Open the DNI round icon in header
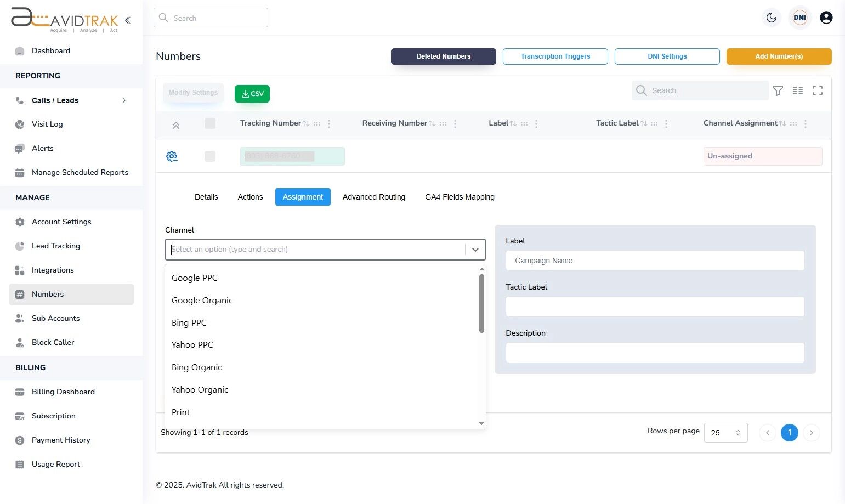The height and width of the screenshot is (504, 845). 800,18
